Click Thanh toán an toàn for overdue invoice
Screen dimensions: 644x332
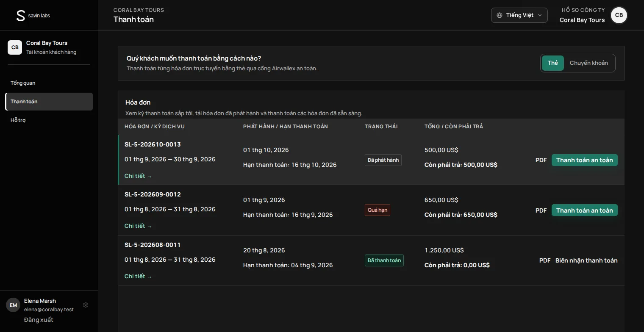tap(584, 210)
